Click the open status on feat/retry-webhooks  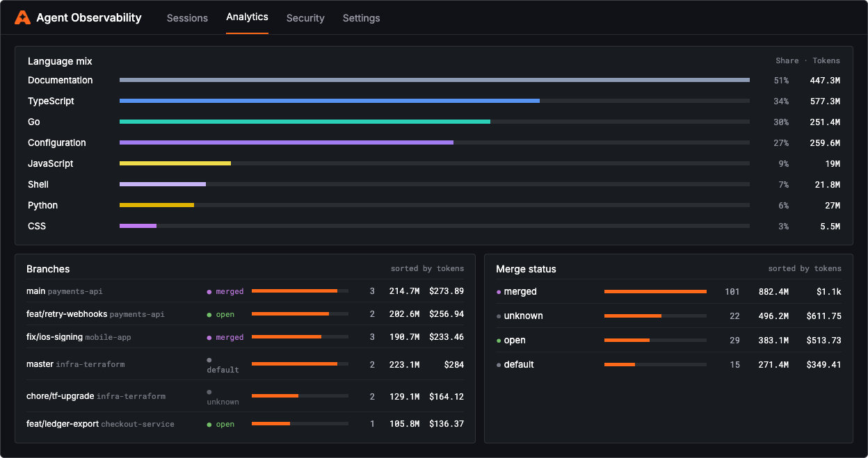coord(220,315)
